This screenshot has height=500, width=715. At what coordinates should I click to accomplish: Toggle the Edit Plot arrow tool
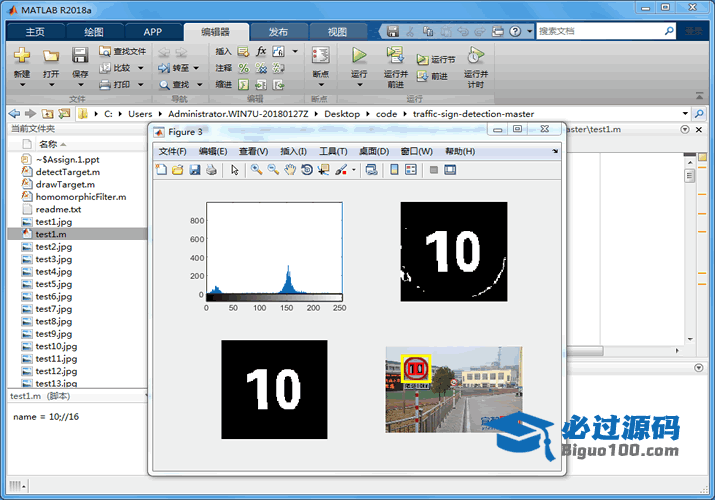235,170
